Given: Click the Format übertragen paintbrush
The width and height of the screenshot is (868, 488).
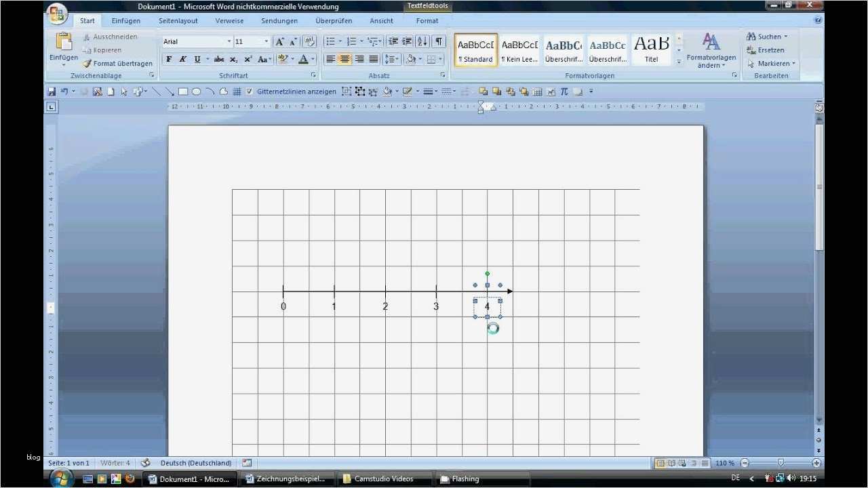Looking at the screenshot, I should tap(117, 63).
